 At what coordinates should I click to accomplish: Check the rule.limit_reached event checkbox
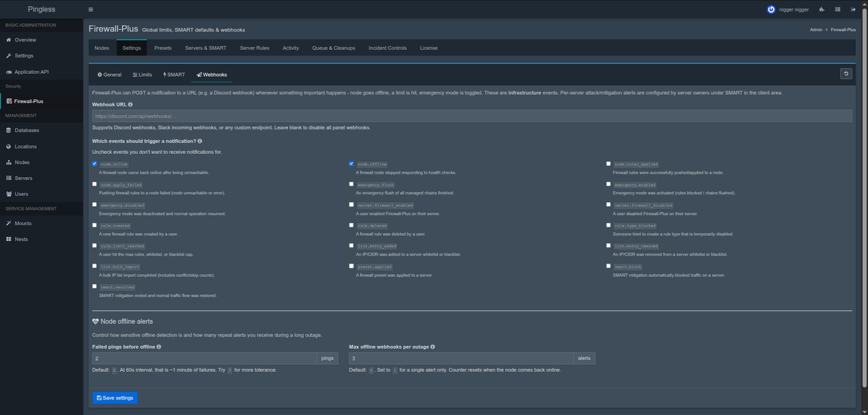coord(94,245)
